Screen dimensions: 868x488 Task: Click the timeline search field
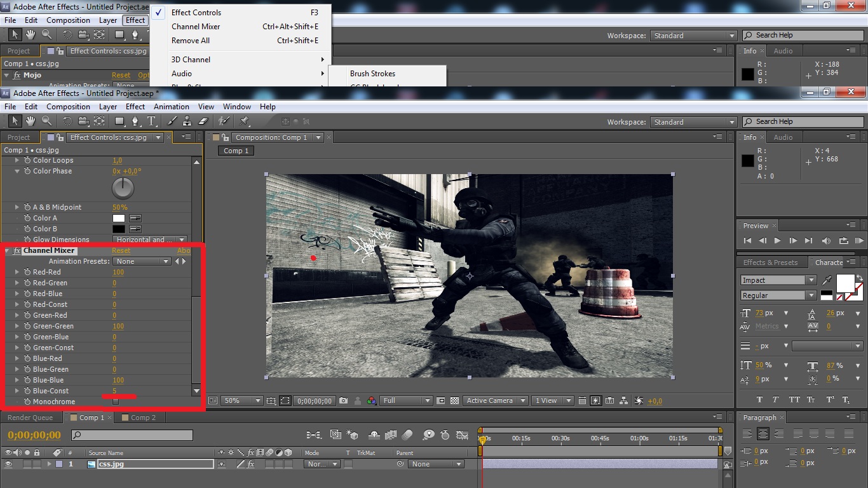pos(132,435)
